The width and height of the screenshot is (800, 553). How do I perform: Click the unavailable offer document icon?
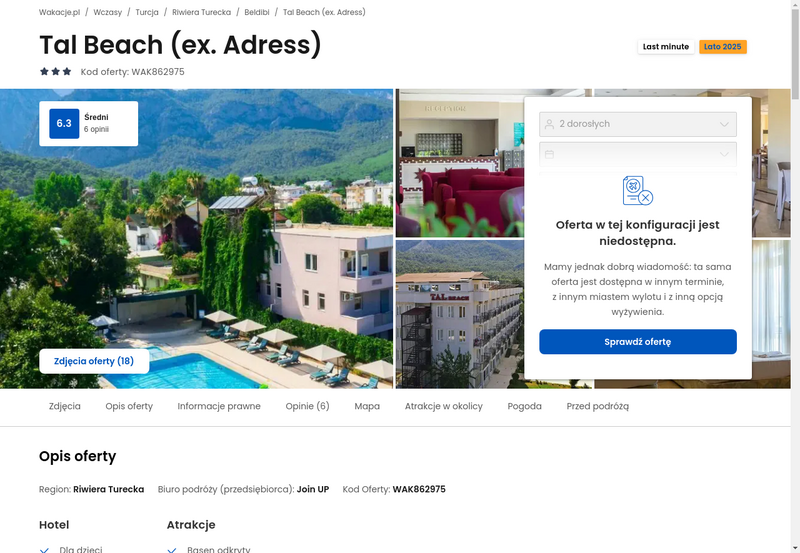(638, 191)
